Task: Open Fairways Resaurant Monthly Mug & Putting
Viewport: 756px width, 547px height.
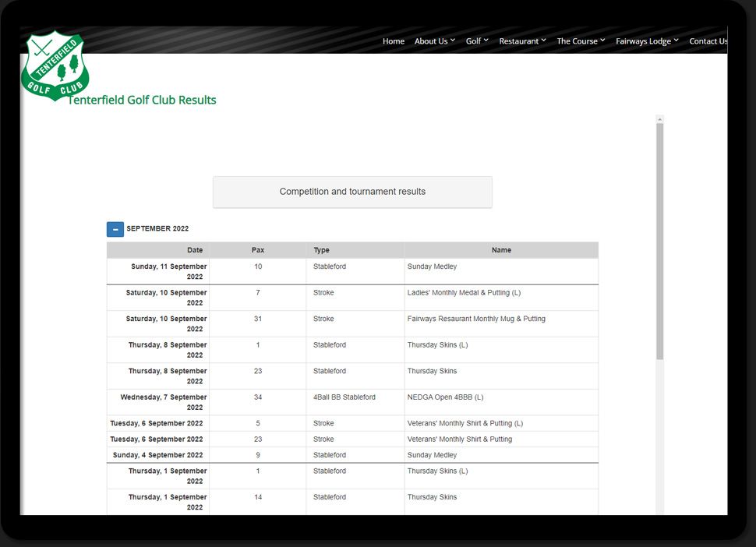Action: tap(476, 319)
